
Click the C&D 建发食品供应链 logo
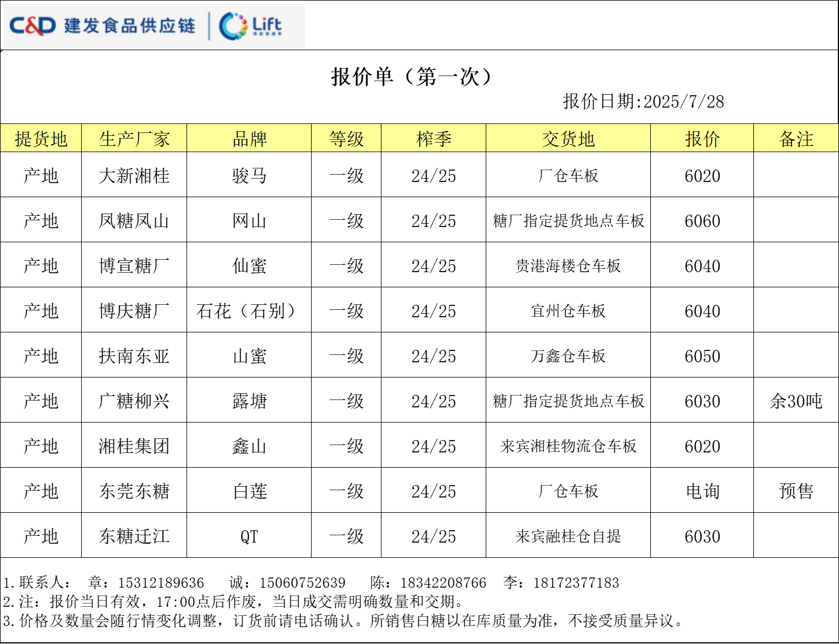click(x=103, y=26)
